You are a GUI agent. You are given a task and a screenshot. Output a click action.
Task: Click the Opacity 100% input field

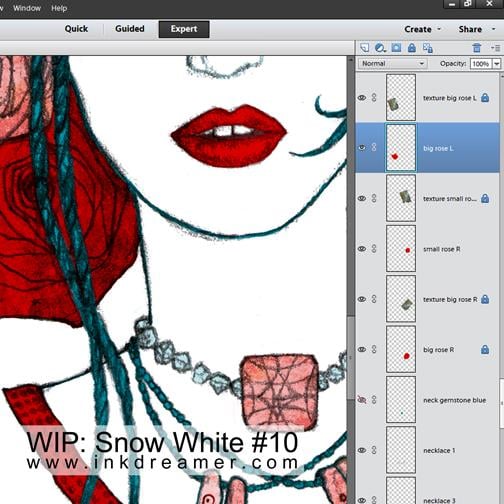[x=481, y=63]
